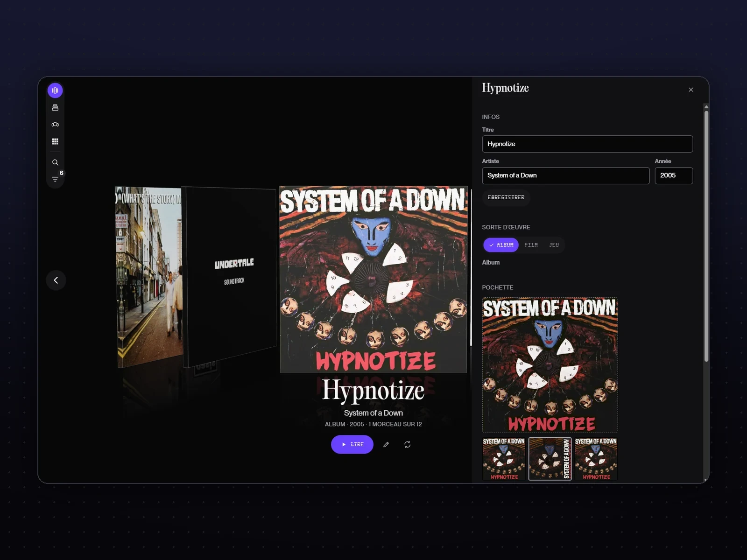Open the filter icon with badge 6
Image resolution: width=747 pixels, height=560 pixels.
click(55, 179)
